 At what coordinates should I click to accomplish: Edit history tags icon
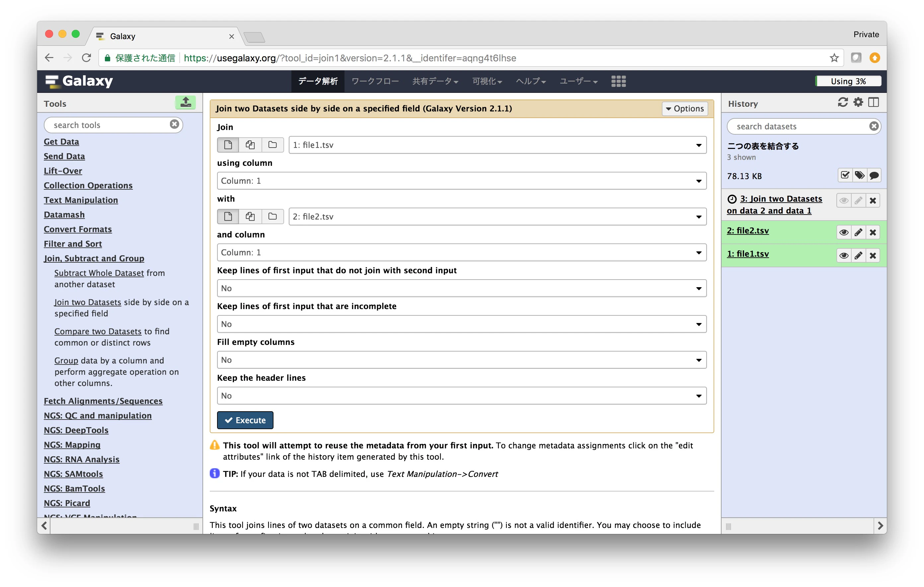click(859, 175)
